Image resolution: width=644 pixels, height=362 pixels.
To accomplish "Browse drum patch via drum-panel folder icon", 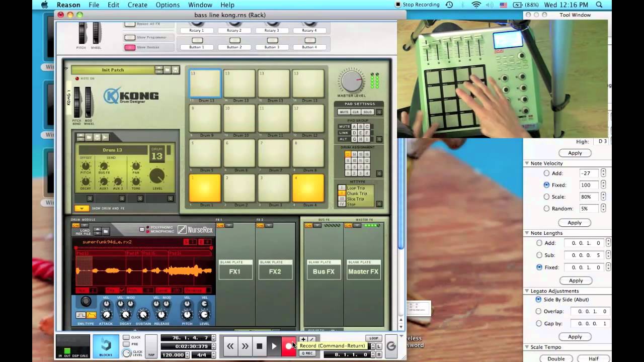I will point(89,137).
